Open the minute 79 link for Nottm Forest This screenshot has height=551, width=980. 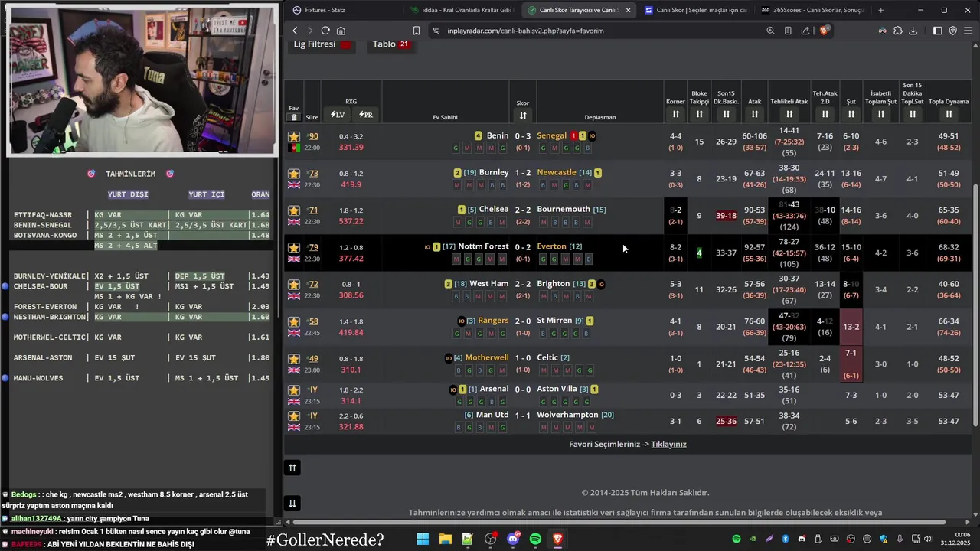pyautogui.click(x=314, y=247)
